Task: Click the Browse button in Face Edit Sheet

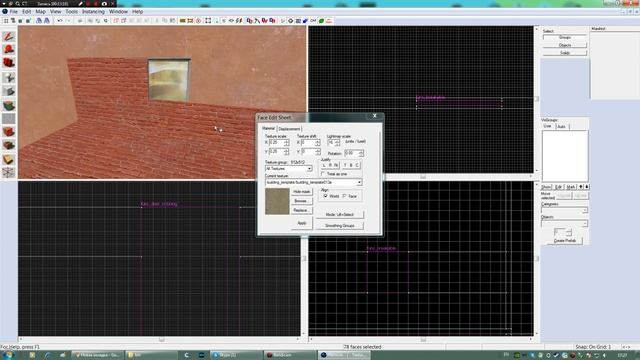Action: [302, 201]
